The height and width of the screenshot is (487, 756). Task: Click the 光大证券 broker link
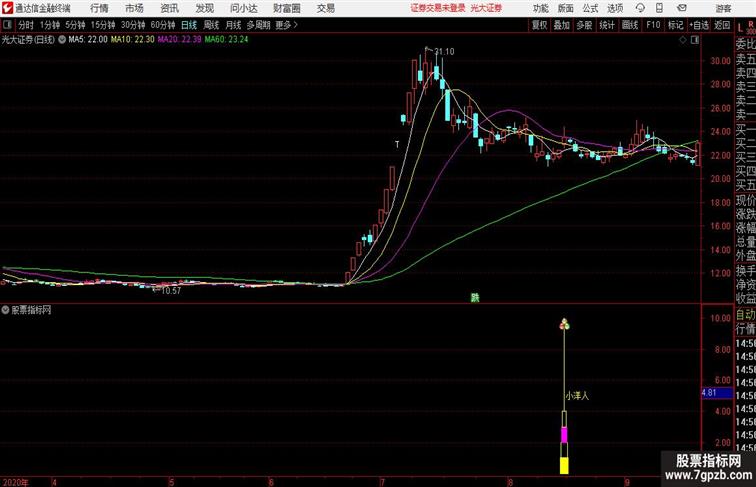click(486, 8)
